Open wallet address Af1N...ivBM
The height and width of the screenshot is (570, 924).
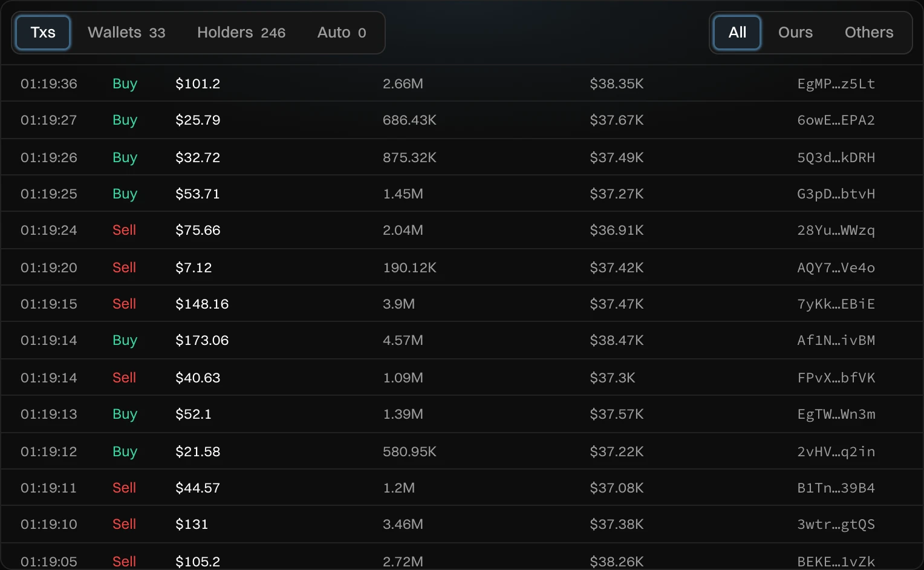click(x=836, y=340)
